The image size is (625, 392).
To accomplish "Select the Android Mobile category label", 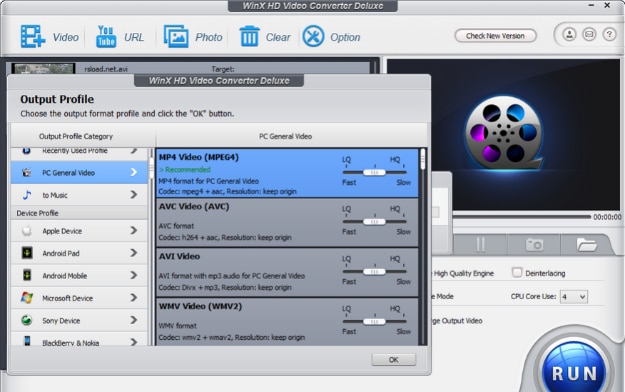I will [65, 276].
